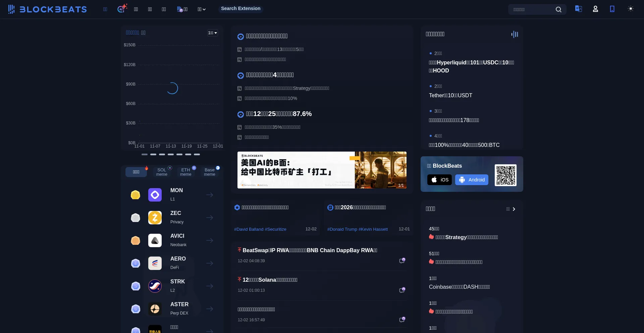This screenshot has height=333, width=644.
Task: Click the magnifier search icon
Action: 558,9
